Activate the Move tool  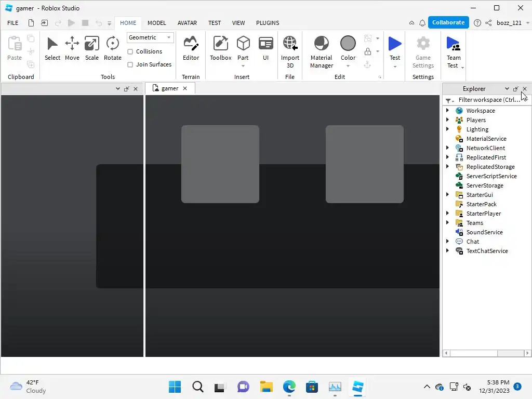[x=72, y=48]
